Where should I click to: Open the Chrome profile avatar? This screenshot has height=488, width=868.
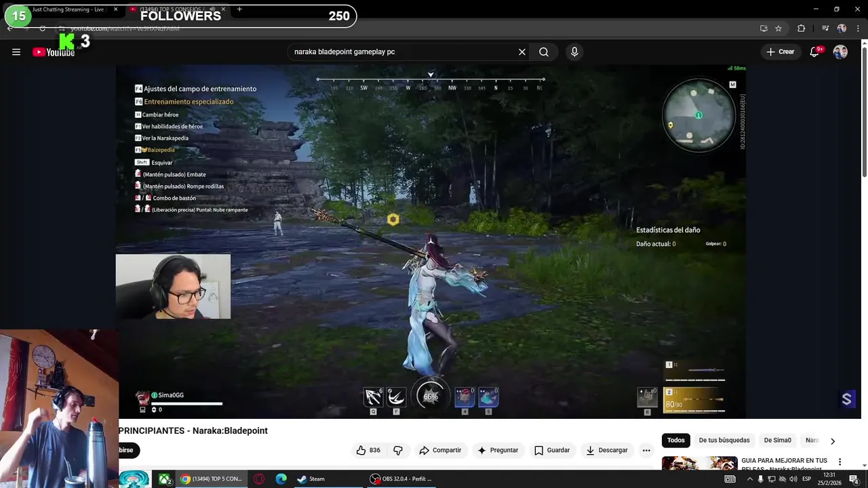[x=842, y=28]
